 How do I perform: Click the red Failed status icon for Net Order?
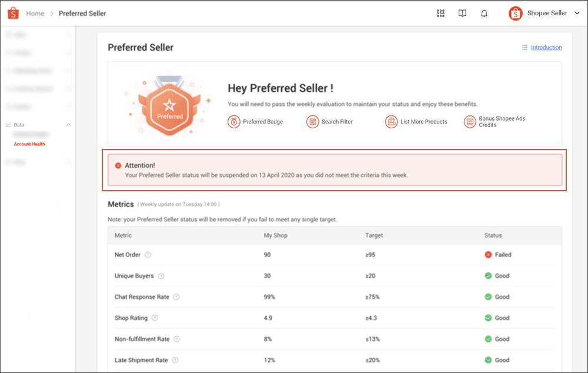click(x=489, y=254)
